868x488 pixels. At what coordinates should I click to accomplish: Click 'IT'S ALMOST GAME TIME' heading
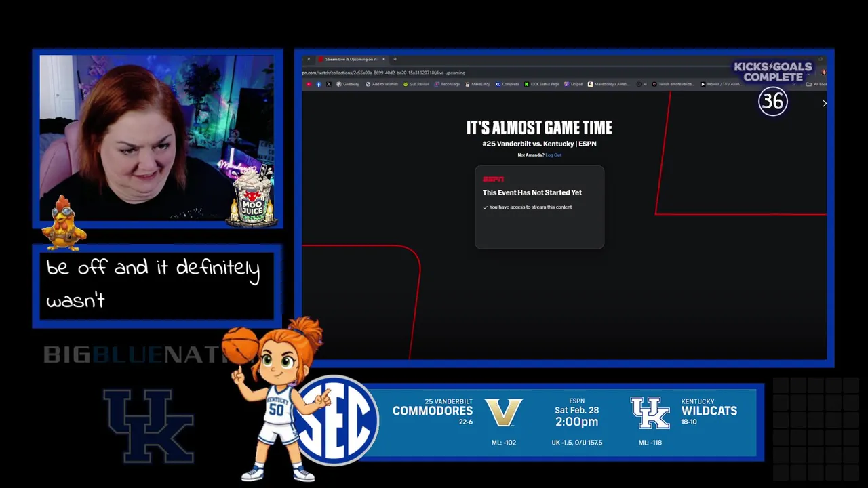click(x=539, y=127)
